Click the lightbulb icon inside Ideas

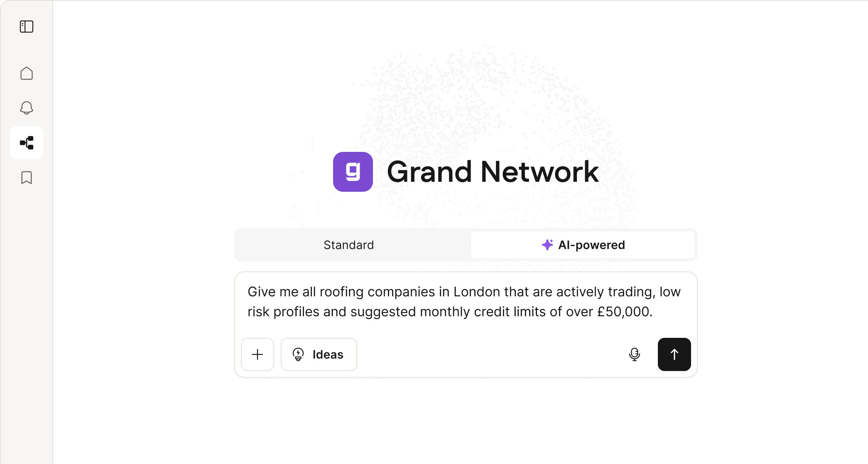click(x=298, y=354)
